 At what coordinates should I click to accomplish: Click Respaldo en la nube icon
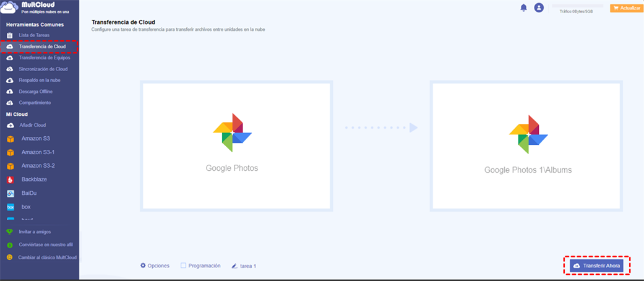click(x=10, y=80)
